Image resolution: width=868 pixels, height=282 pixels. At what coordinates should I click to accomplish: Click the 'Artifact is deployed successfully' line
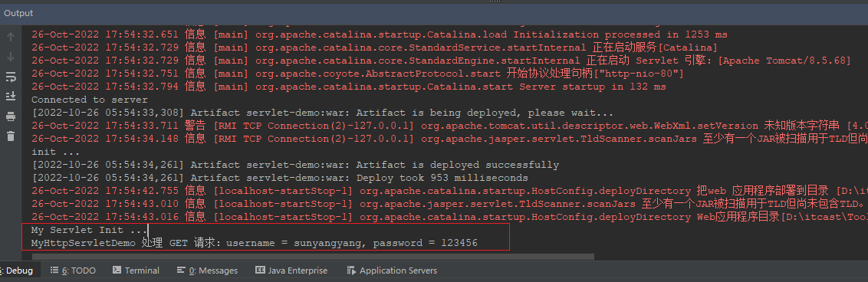[295, 165]
